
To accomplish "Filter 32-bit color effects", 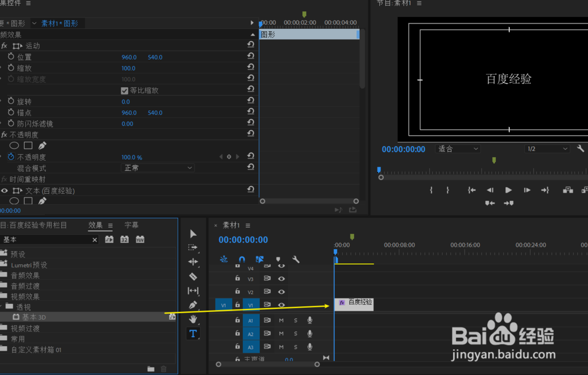I will (x=125, y=240).
